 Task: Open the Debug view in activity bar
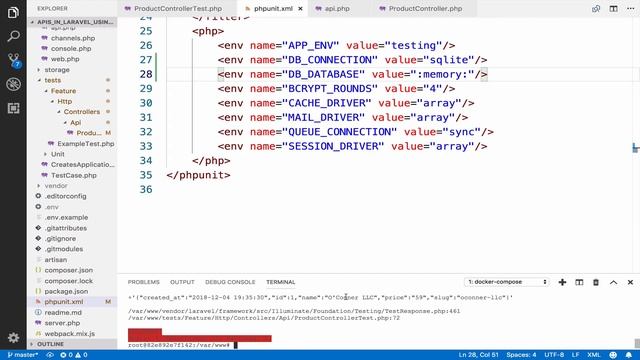[13, 84]
